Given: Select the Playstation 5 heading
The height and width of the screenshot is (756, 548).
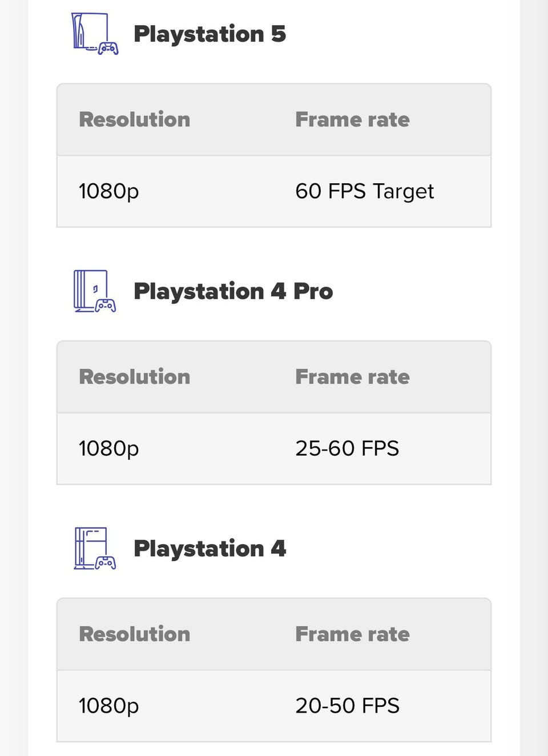Looking at the screenshot, I should click(x=209, y=34).
